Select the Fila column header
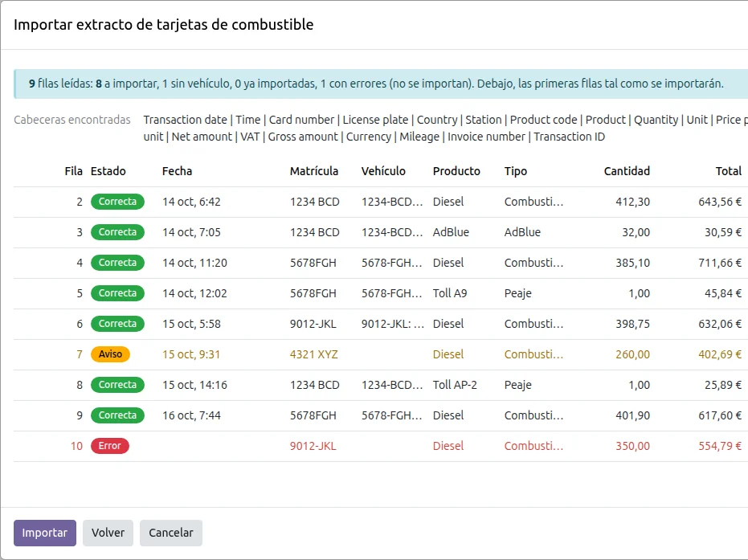748x560 pixels. pyautogui.click(x=73, y=171)
